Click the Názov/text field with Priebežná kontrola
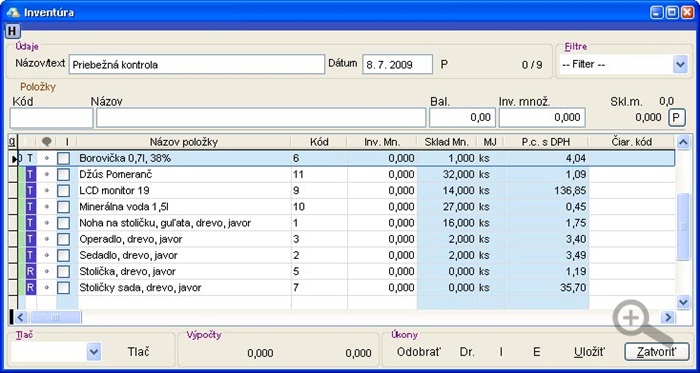Screen dimensions: 700x373 pyautogui.click(x=196, y=65)
